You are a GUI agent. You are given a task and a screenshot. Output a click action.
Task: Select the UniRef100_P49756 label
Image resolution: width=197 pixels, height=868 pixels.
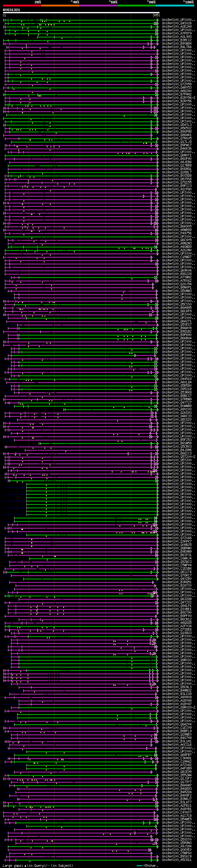click(177, 233)
